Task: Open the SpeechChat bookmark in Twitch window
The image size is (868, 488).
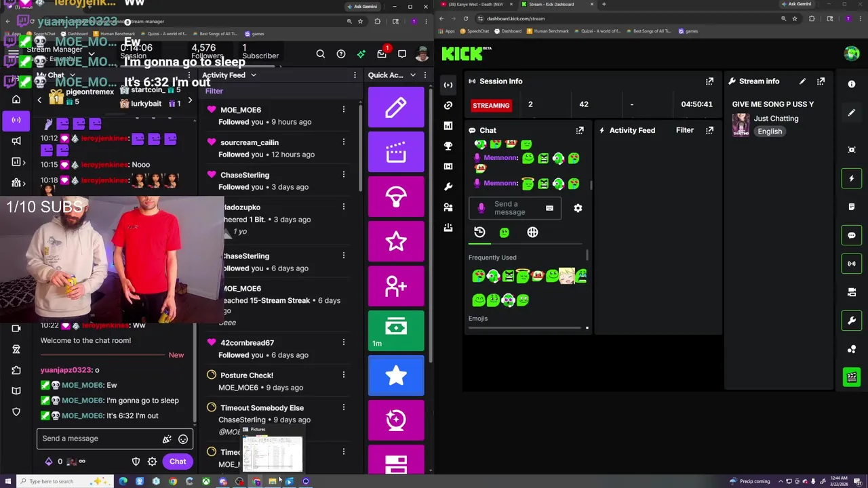Action: [x=40, y=34]
